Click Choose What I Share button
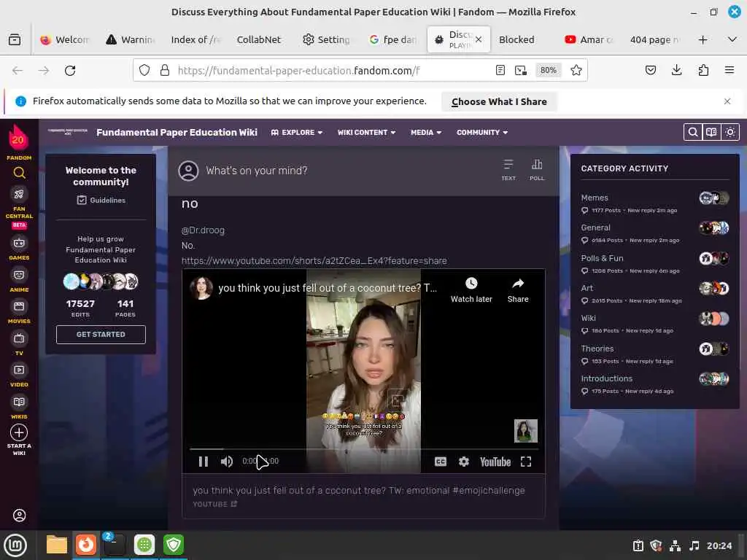The image size is (747, 560). (499, 101)
